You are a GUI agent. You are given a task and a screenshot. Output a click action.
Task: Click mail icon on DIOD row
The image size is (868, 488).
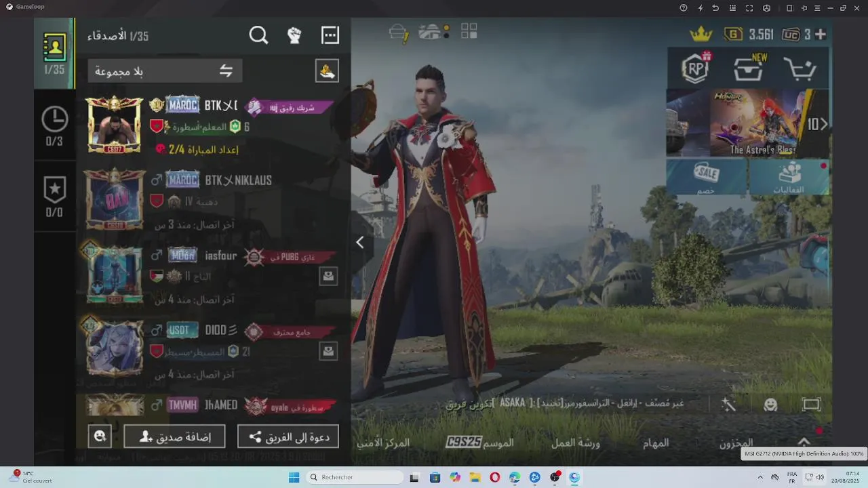coord(328,351)
